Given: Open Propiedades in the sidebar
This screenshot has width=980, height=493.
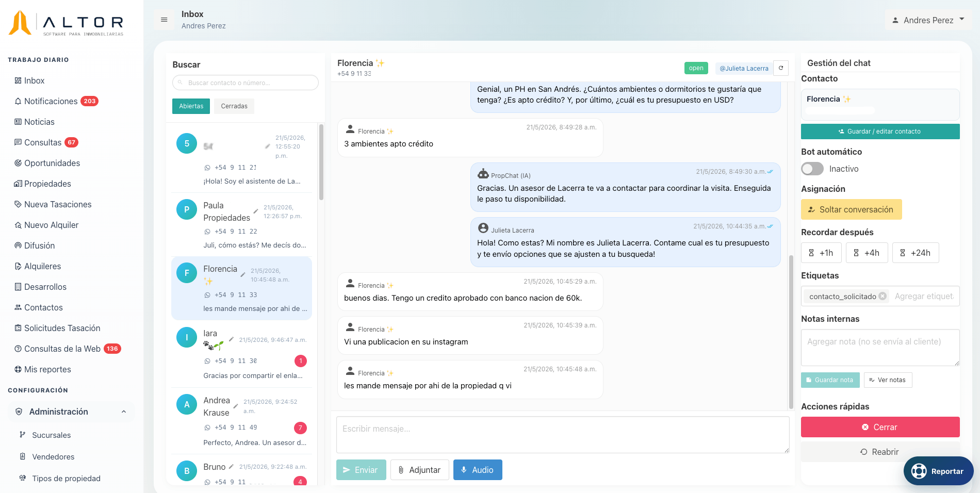Looking at the screenshot, I should 43,184.
